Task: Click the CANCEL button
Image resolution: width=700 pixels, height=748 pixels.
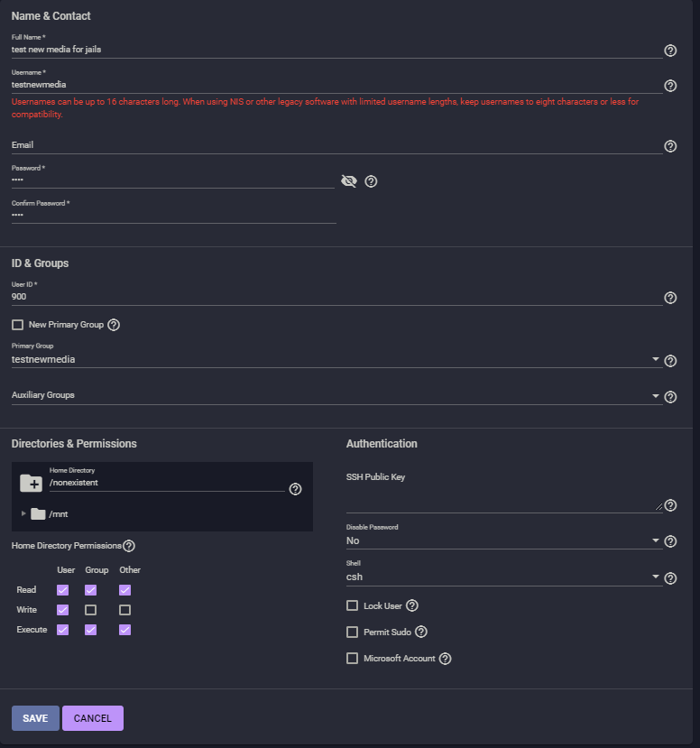Action: (x=93, y=718)
